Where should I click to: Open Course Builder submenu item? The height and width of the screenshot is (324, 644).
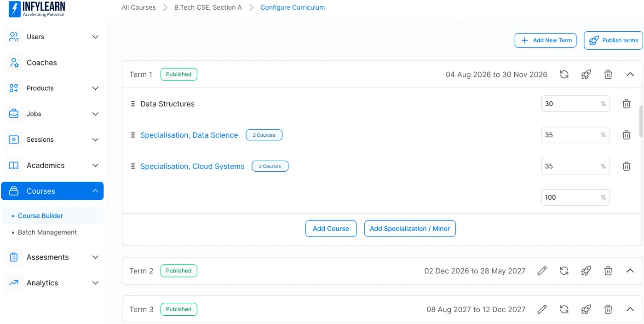click(40, 216)
